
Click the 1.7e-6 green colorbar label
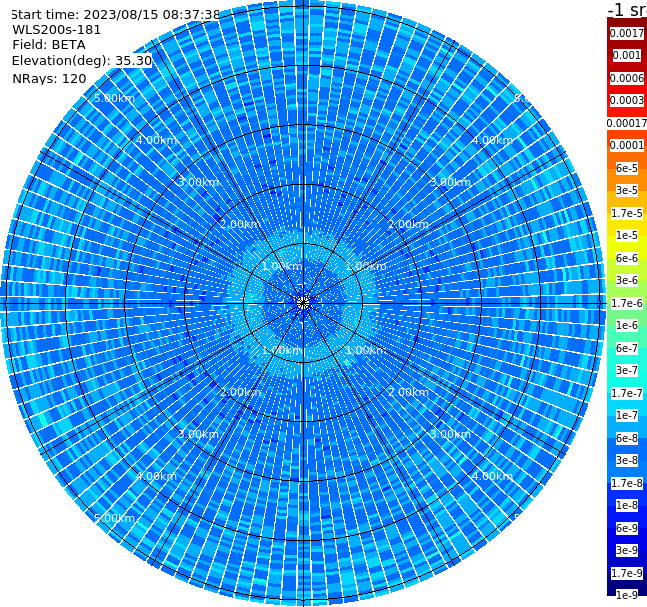pyautogui.click(x=627, y=303)
